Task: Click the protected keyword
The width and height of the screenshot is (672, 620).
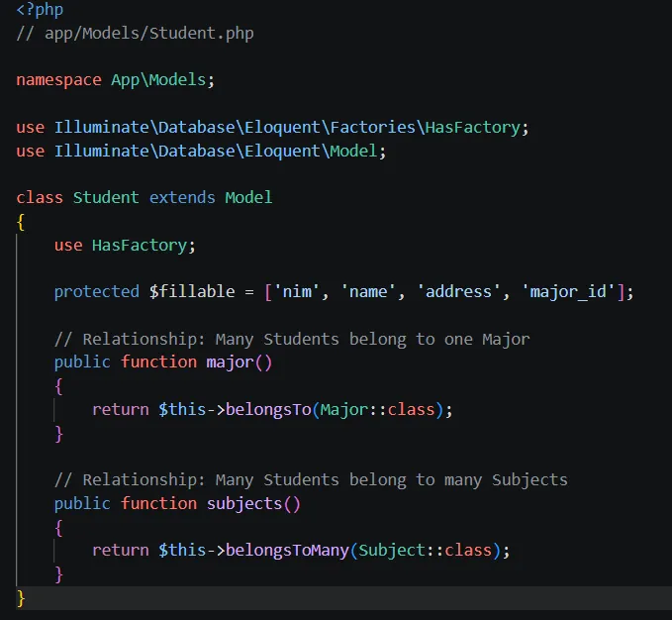Action: coord(96,292)
